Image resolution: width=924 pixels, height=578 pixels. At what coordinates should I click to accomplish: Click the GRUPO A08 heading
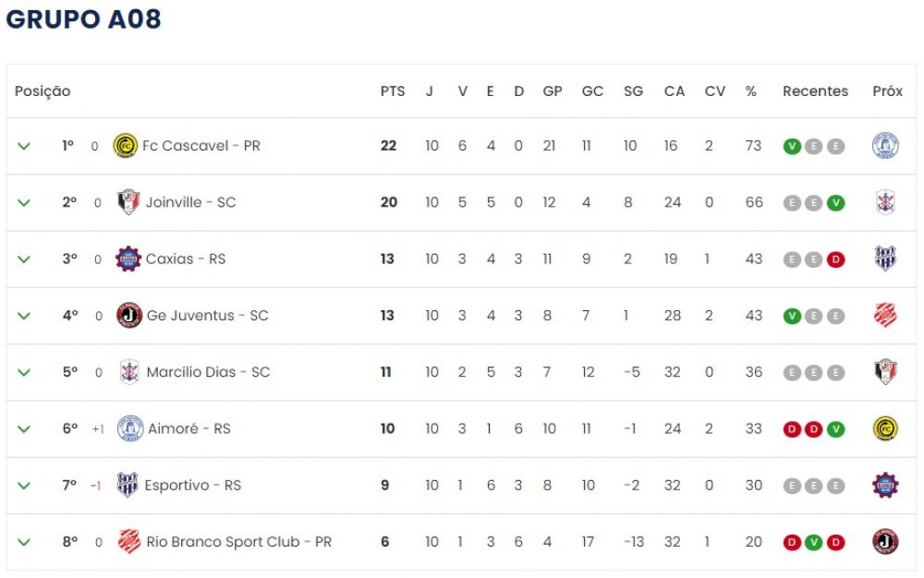[x=84, y=20]
